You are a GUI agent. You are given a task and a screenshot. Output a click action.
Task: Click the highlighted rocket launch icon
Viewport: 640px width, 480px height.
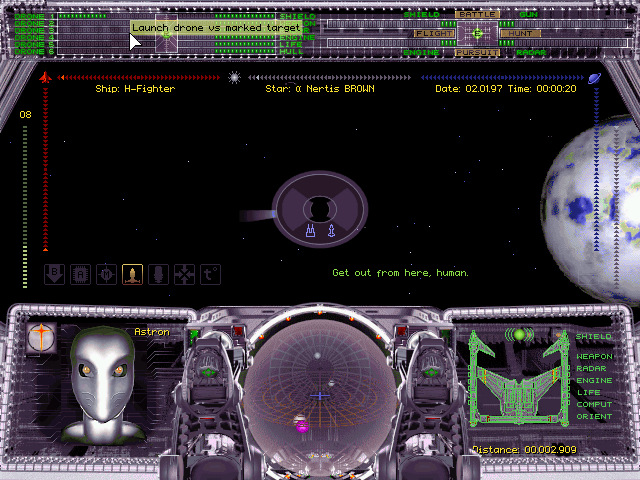[x=132, y=274]
